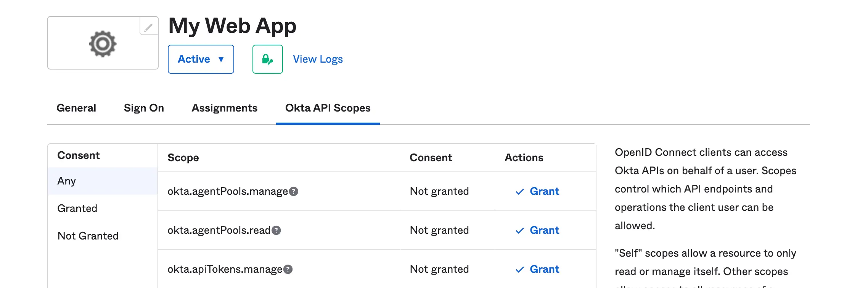Click checkmark icon beside okta.apiTokens.manage Grant
This screenshot has width=868, height=288.
tap(520, 270)
